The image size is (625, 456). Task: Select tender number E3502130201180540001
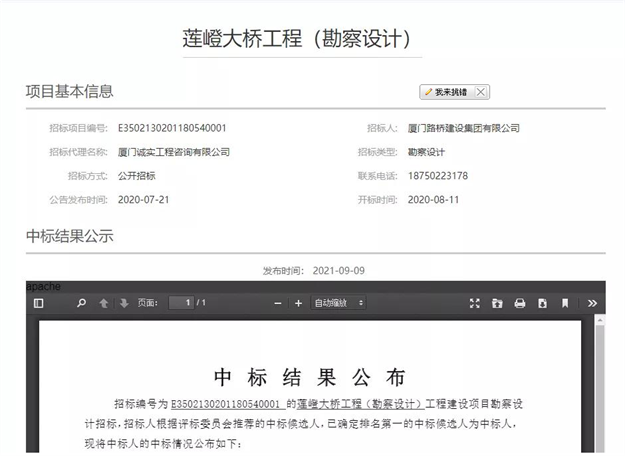[172, 128]
